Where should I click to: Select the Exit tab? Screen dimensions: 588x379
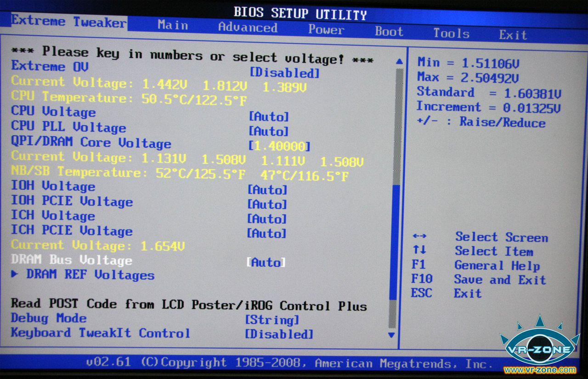513,35
